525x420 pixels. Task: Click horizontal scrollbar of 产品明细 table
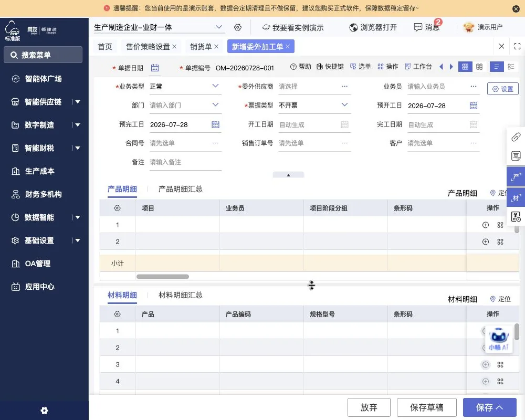[x=163, y=277]
